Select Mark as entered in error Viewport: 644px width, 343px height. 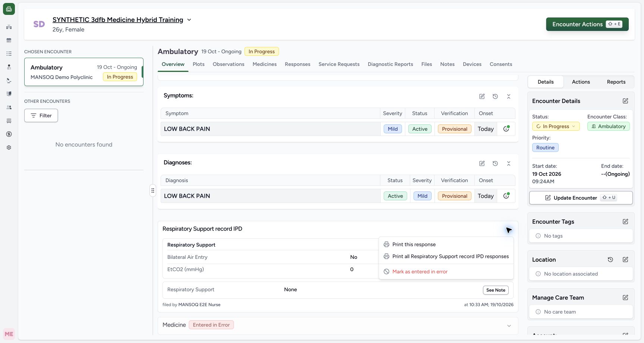(x=446, y=272)
